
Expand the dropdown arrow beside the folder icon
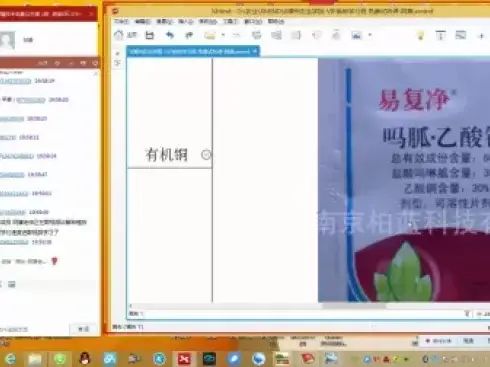point(223,35)
